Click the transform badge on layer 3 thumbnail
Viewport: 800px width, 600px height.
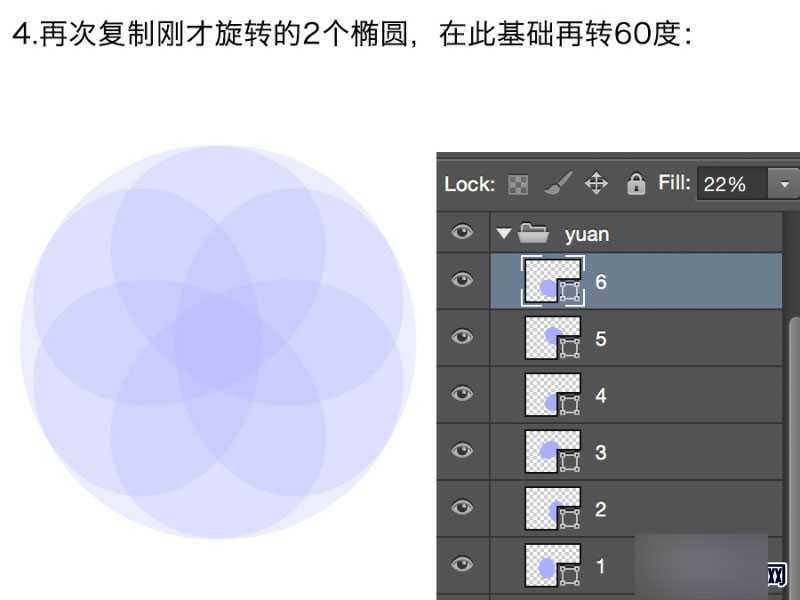click(568, 460)
